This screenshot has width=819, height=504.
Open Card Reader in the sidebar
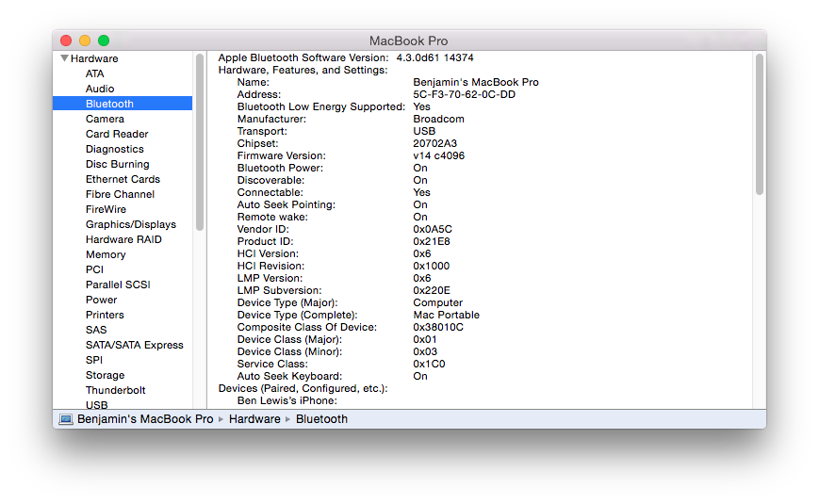click(x=117, y=134)
